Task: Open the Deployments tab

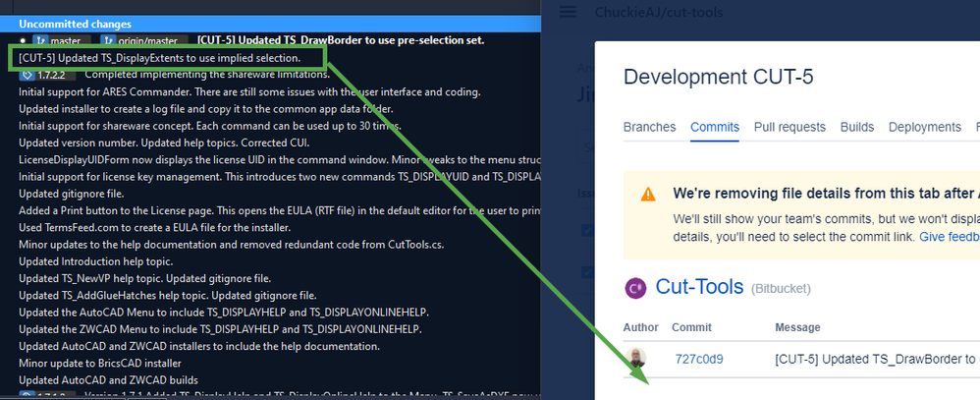Action: 924,127
